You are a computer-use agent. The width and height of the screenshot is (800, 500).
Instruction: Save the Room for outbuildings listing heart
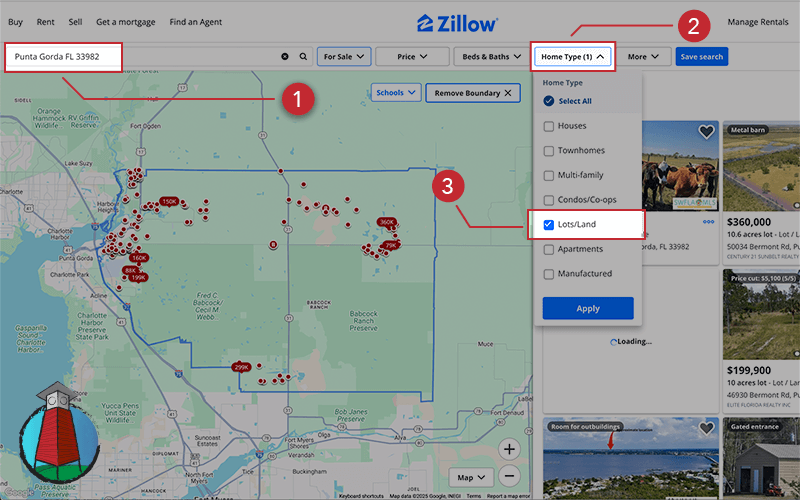pyautogui.click(x=706, y=429)
